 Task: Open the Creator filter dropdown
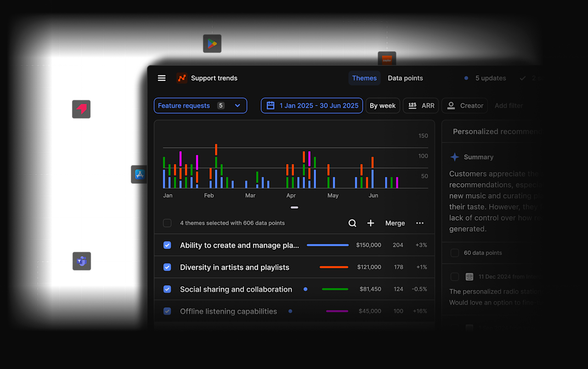[465, 106]
